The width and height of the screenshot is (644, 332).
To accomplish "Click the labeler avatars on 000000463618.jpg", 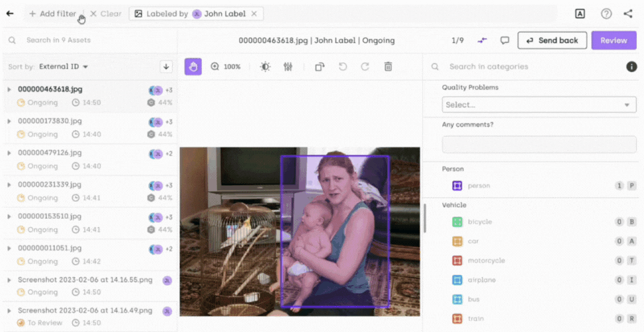I will click(156, 91).
